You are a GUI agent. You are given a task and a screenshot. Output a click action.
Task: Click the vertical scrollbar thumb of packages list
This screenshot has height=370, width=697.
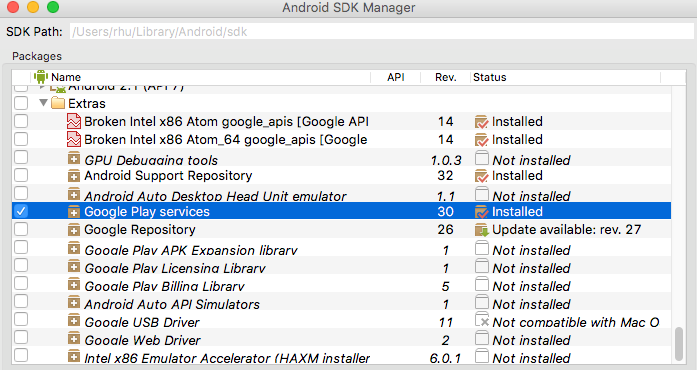679,344
